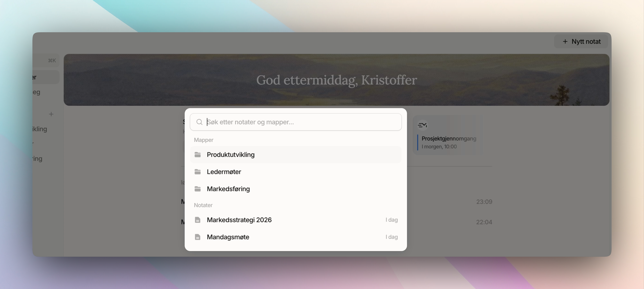Click the document icon next to Markedsstrategi 2026

[x=198, y=220]
